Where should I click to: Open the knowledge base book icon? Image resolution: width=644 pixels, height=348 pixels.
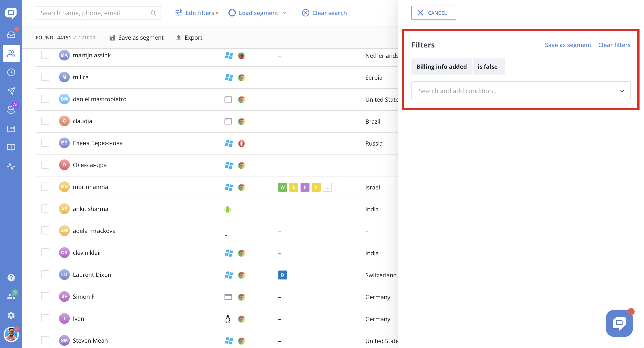point(11,147)
